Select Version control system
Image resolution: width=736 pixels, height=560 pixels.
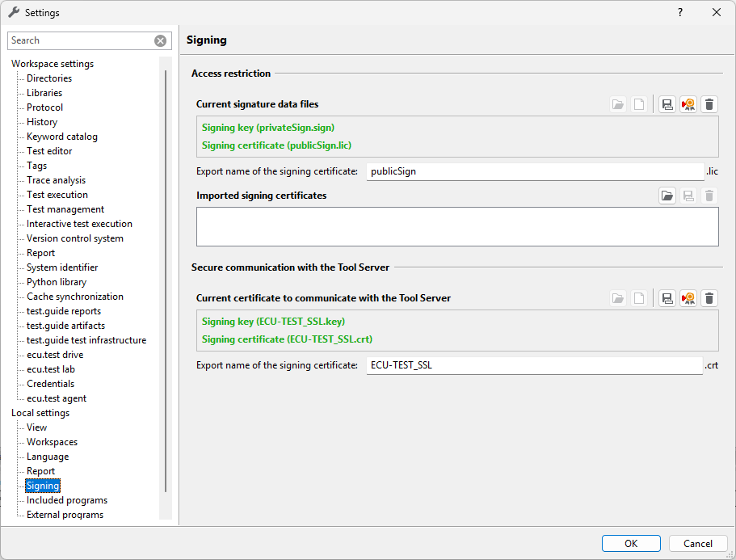coord(75,238)
